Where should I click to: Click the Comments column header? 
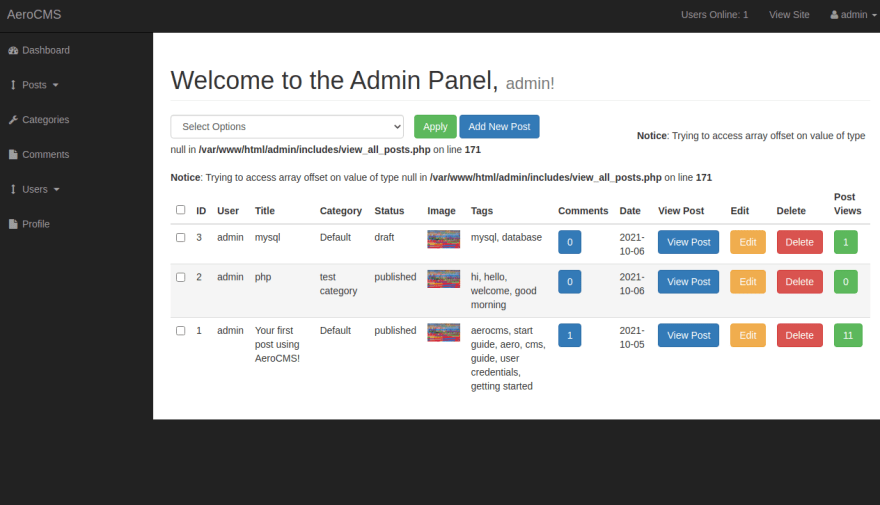(583, 211)
